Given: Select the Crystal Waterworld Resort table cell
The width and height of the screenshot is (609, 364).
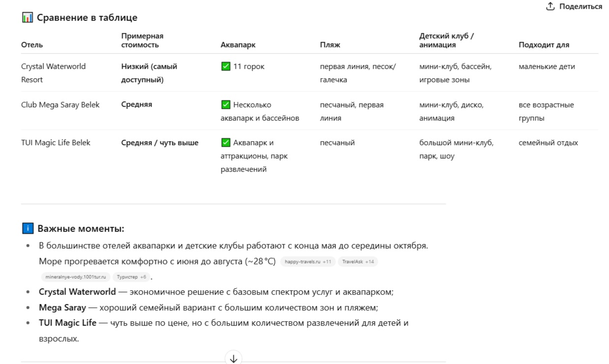Looking at the screenshot, I should pyautogui.click(x=53, y=73).
